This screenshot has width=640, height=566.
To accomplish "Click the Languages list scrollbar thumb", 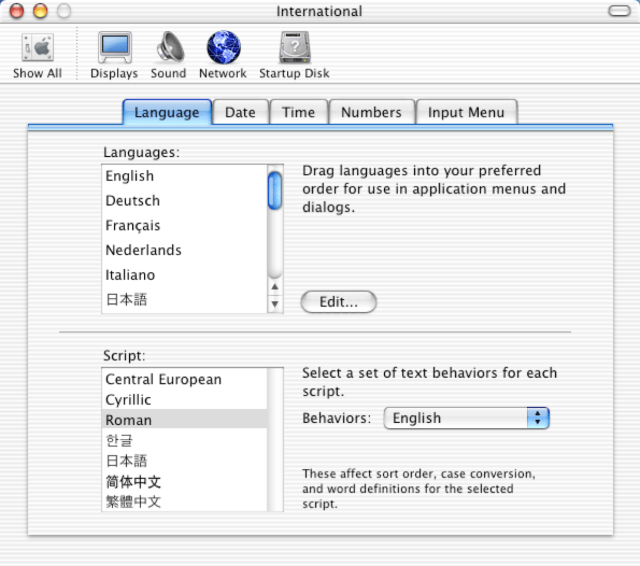I will click(x=275, y=191).
